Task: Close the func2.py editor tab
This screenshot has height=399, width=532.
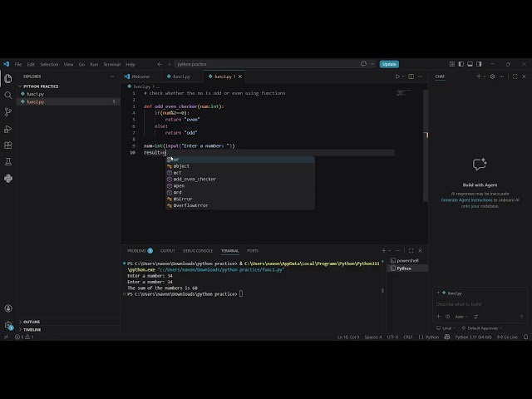Action: (240, 76)
